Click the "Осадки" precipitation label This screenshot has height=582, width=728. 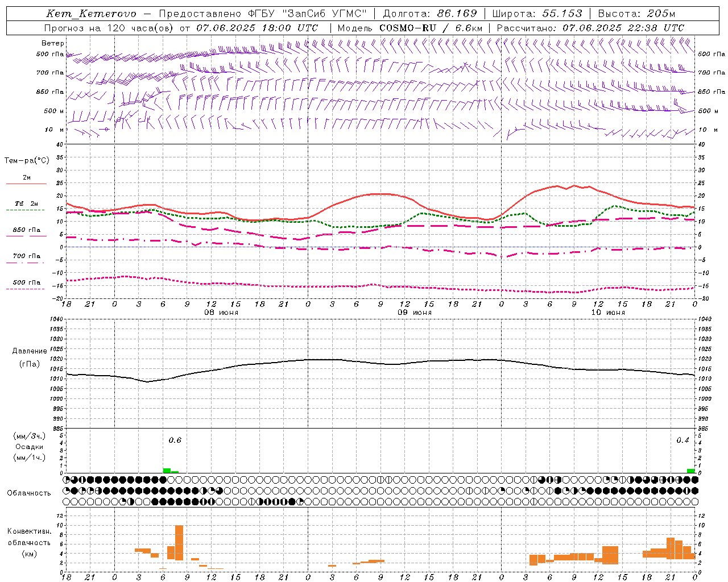click(x=30, y=447)
